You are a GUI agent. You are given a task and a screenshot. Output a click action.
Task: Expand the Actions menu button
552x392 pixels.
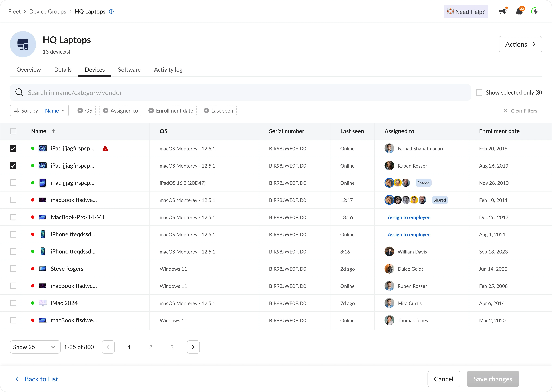tap(520, 44)
